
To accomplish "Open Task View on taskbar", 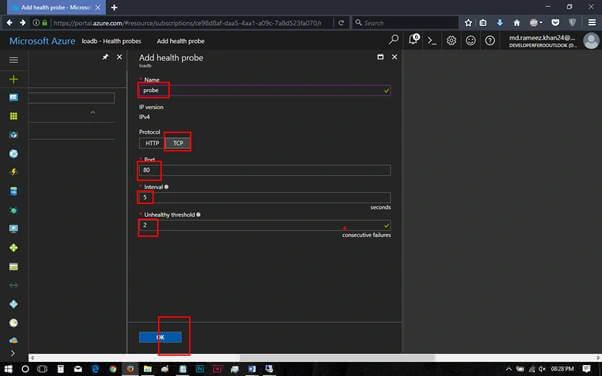I will pos(42,369).
